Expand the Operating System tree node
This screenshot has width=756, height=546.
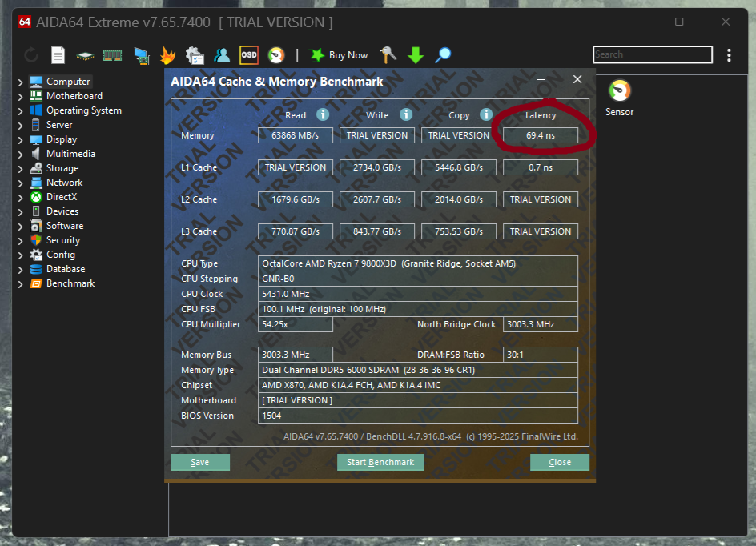pyautogui.click(x=20, y=110)
